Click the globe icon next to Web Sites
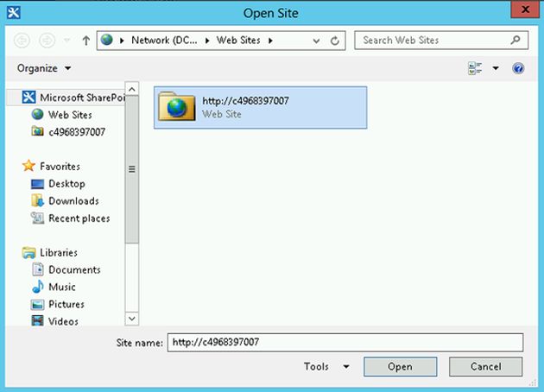This screenshot has width=544, height=392. tap(37, 114)
